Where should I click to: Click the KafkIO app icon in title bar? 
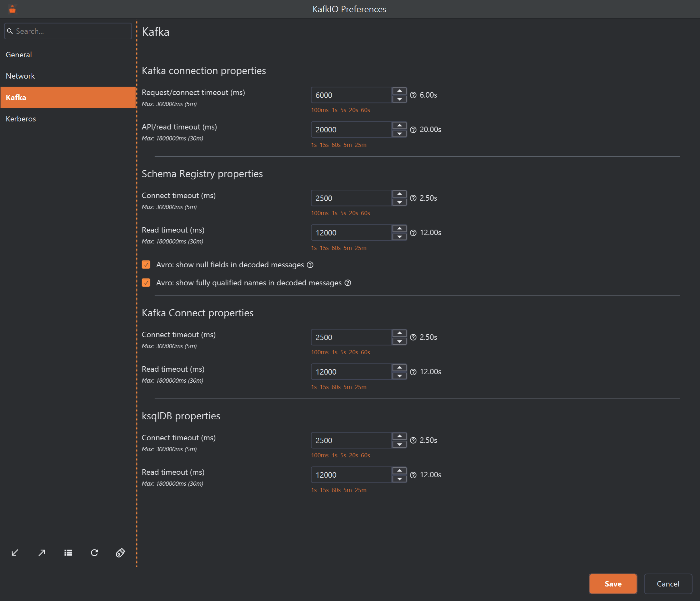12,9
